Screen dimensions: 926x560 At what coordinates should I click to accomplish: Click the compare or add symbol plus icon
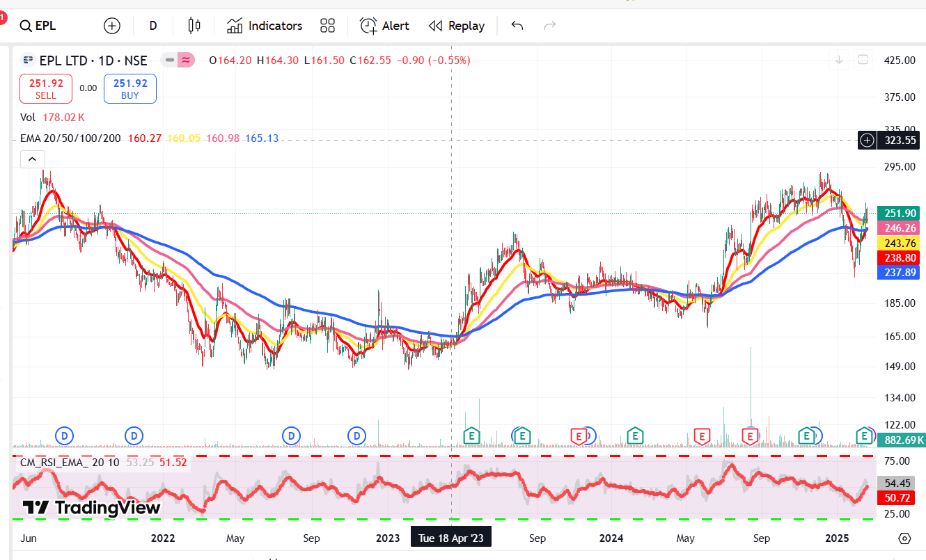tap(111, 26)
